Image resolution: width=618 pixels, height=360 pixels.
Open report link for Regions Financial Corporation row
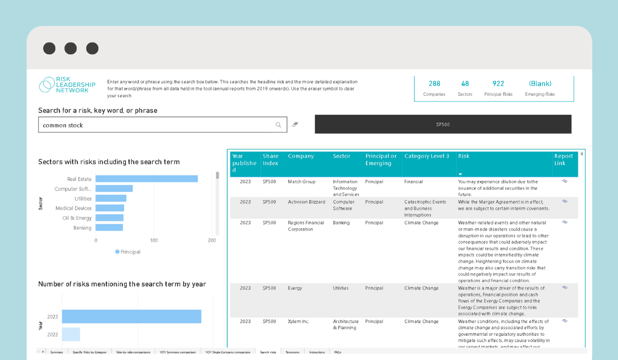[x=564, y=222]
